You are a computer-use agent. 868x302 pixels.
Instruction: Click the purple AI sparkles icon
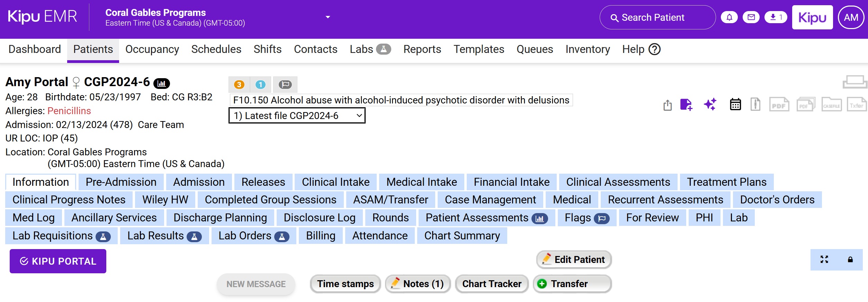pyautogui.click(x=710, y=104)
